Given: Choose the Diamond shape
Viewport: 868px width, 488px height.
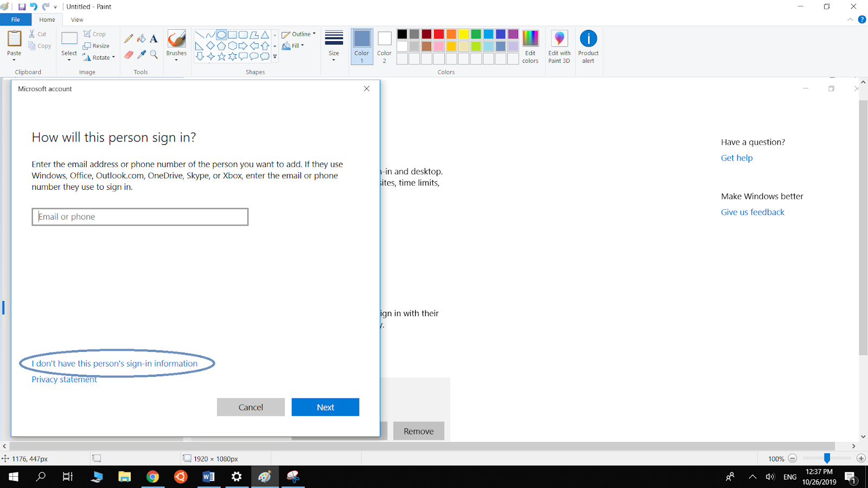Looking at the screenshot, I should (x=210, y=46).
